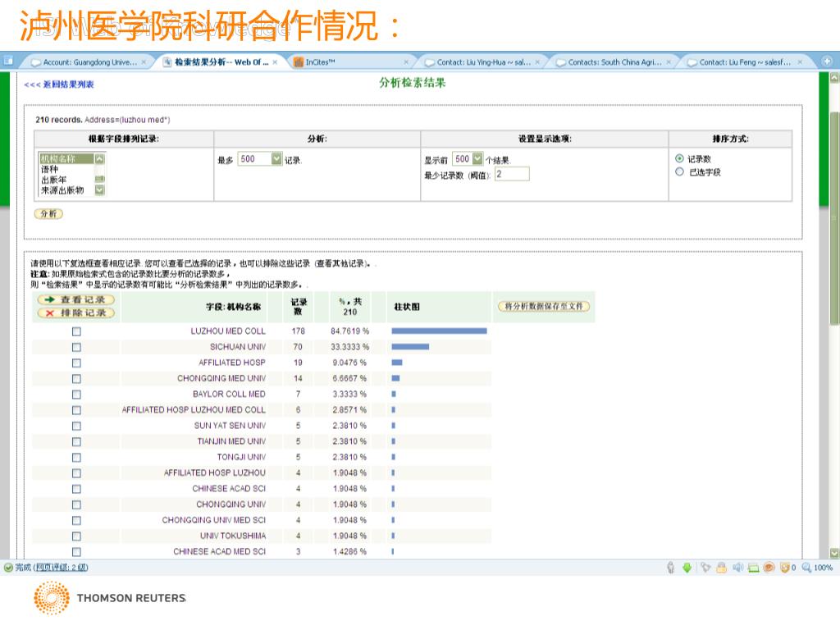Check the LUZHOU MED COLL row checkbox
The image size is (840, 630).
pyautogui.click(x=76, y=331)
